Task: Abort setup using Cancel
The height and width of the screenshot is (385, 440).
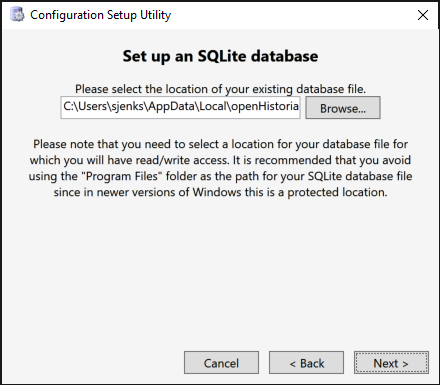Action: click(x=221, y=362)
